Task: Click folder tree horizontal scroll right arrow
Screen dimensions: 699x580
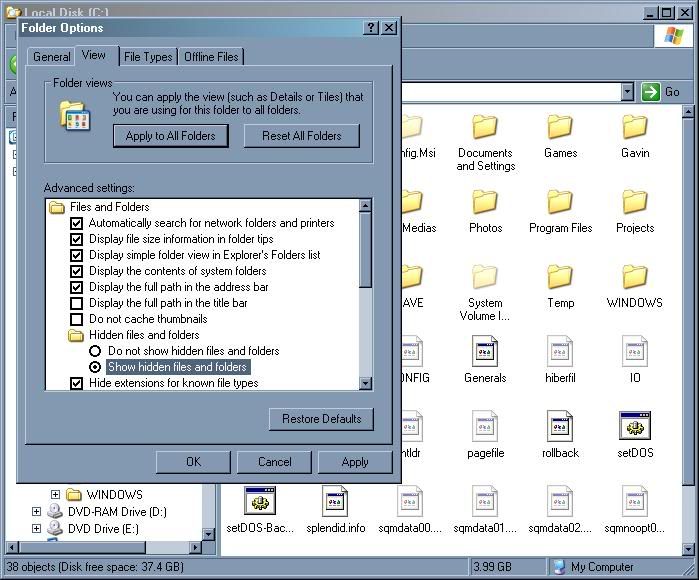Action: coord(195,547)
